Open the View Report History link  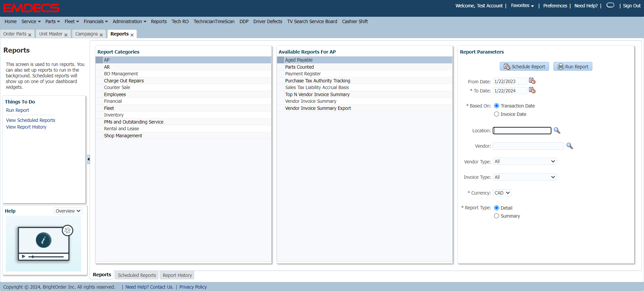point(26,127)
